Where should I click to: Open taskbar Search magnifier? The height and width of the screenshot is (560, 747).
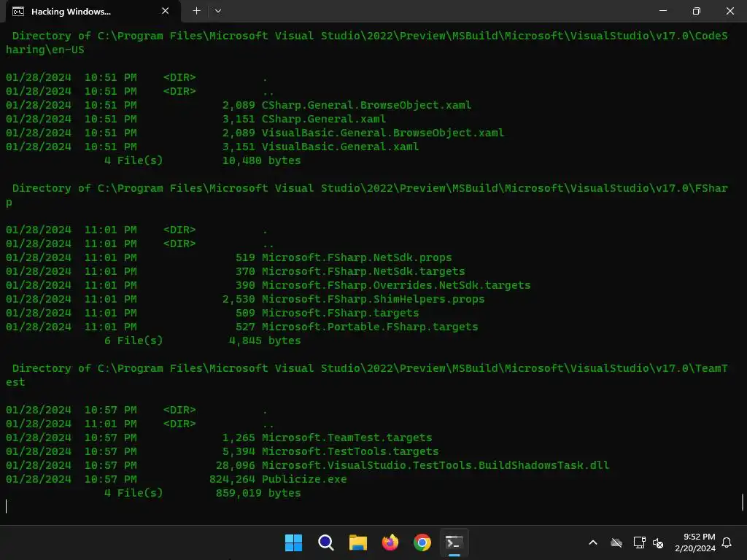coord(326,542)
